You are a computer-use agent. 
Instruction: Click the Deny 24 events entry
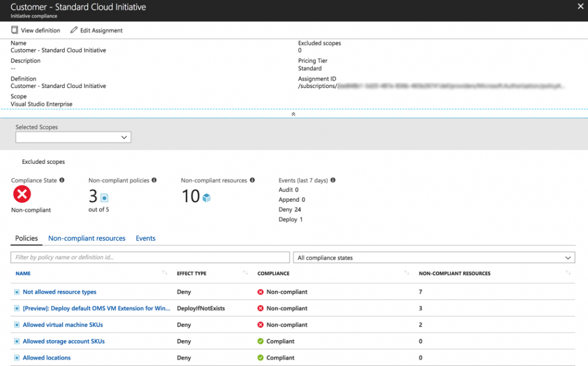click(x=289, y=210)
